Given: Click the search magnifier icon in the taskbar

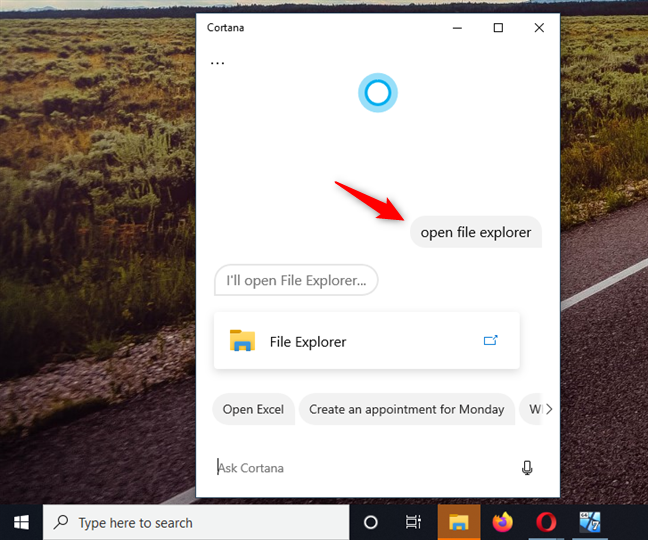Looking at the screenshot, I should pyautogui.click(x=61, y=522).
